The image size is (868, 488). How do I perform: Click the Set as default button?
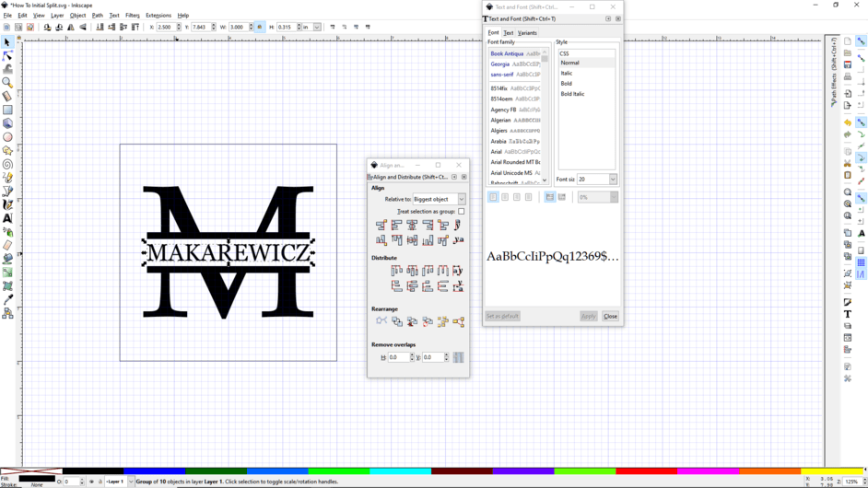click(x=502, y=316)
